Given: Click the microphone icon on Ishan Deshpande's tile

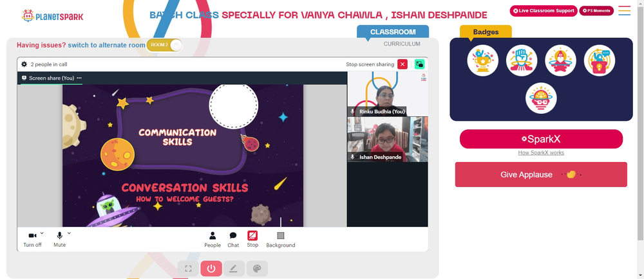Looking at the screenshot, I should tap(352, 157).
